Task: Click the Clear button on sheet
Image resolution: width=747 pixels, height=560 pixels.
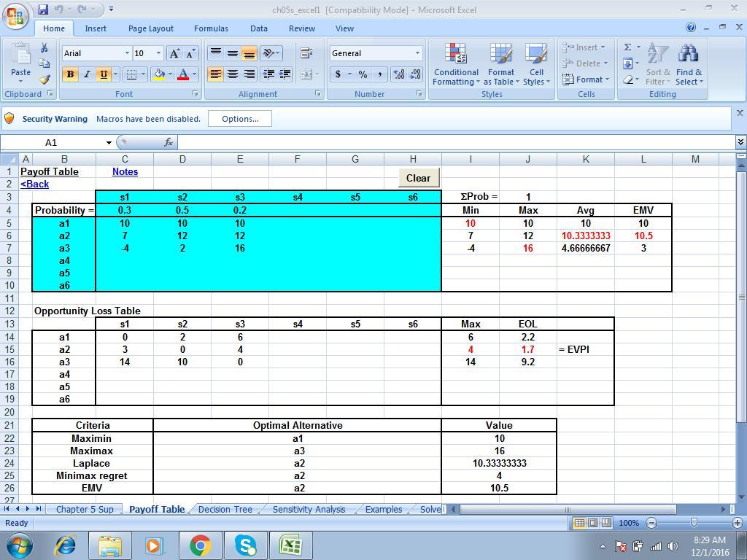Action: click(x=418, y=178)
